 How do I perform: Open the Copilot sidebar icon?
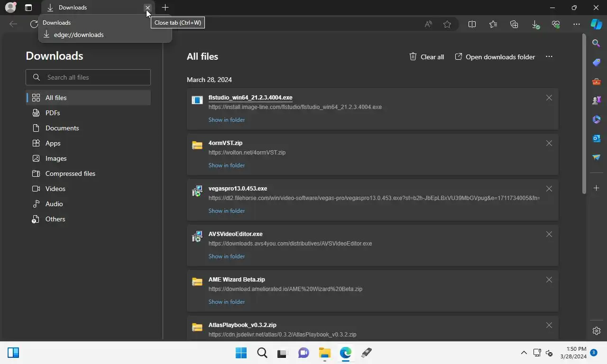[x=596, y=24]
